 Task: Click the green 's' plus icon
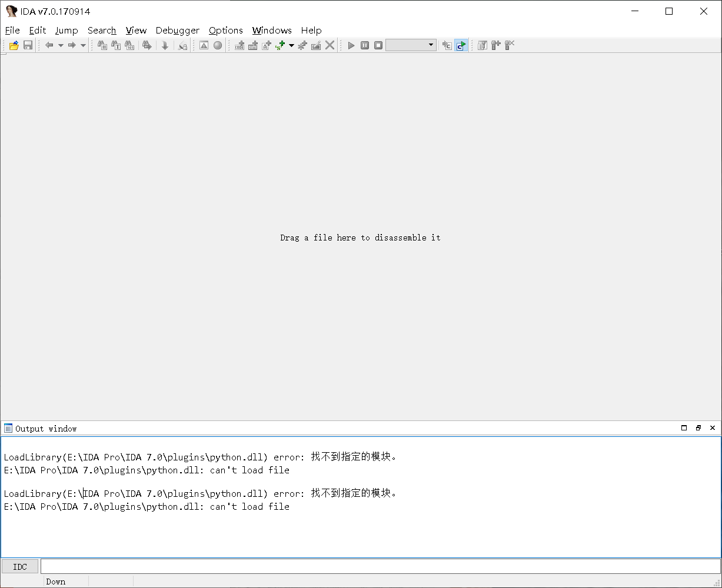point(280,45)
